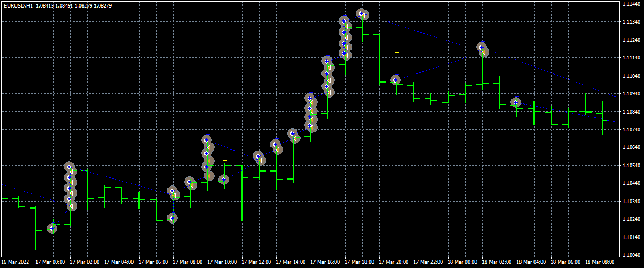Click the 17 Mar 08:00 time label
This screenshot has width=644, height=268.
[x=187, y=263]
